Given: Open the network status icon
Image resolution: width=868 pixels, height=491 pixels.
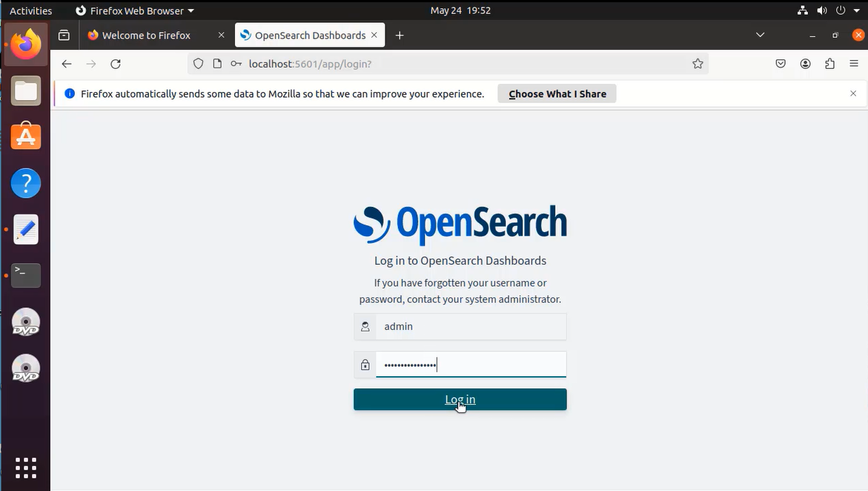Looking at the screenshot, I should [802, 10].
